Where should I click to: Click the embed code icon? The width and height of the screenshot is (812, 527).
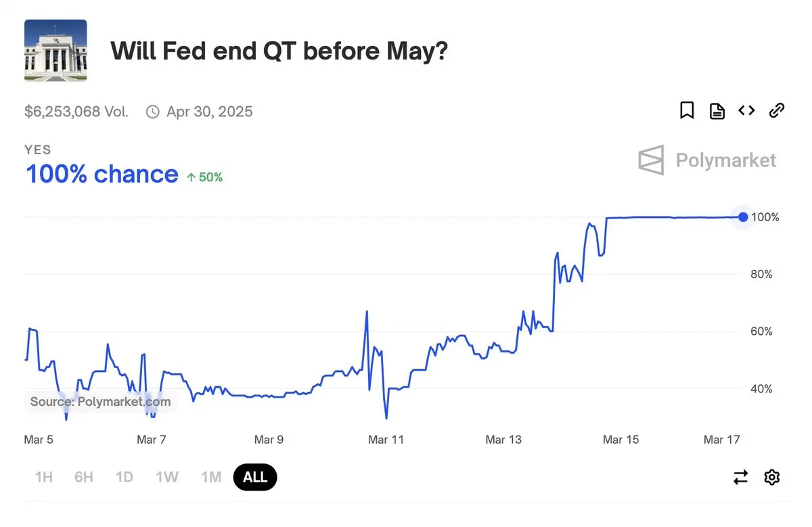(746, 111)
